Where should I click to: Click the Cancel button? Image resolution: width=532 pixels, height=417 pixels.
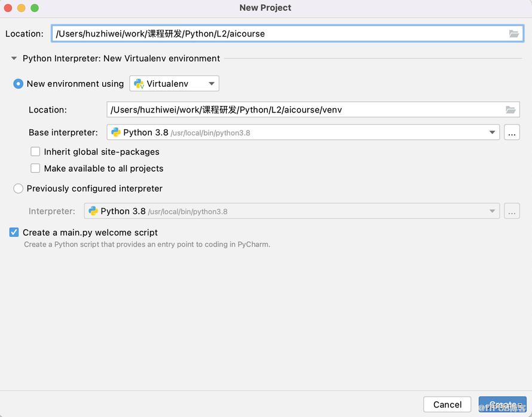pos(447,404)
